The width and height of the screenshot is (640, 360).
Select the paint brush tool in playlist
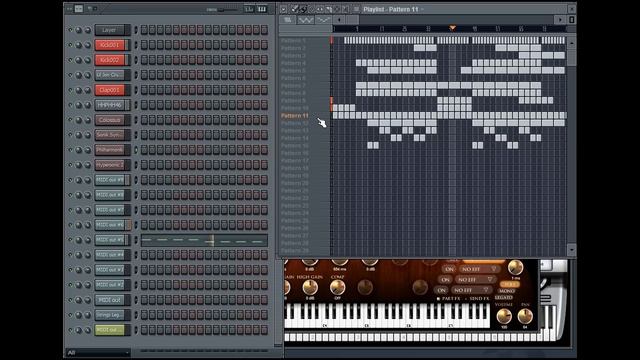[303, 9]
